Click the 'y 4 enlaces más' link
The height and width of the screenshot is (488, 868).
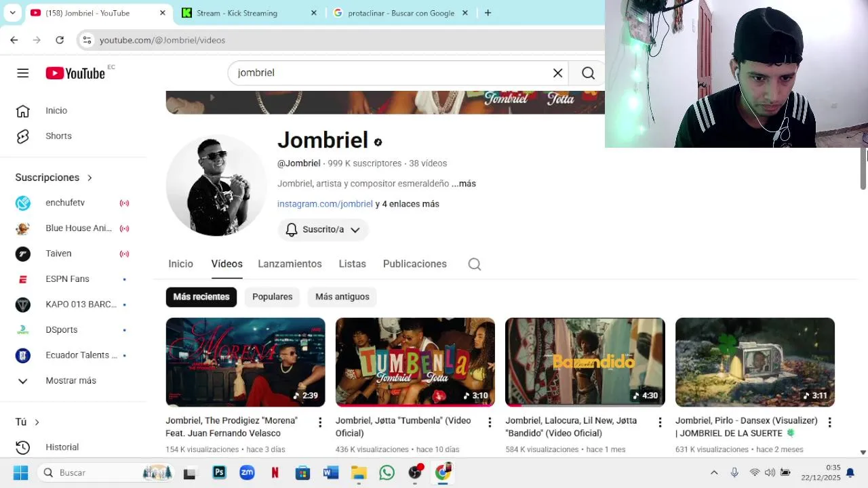(x=408, y=204)
